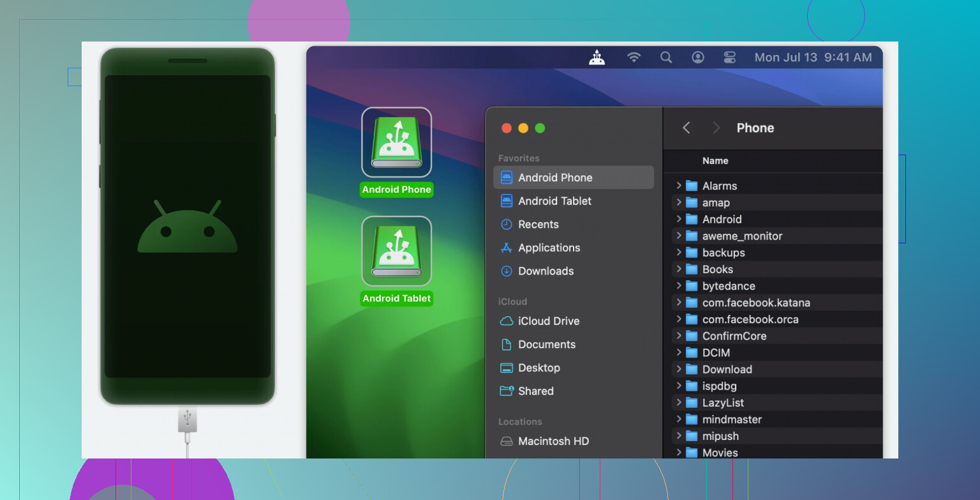Open Spotlight search in menu bar
This screenshot has width=980, height=500.
click(x=666, y=57)
